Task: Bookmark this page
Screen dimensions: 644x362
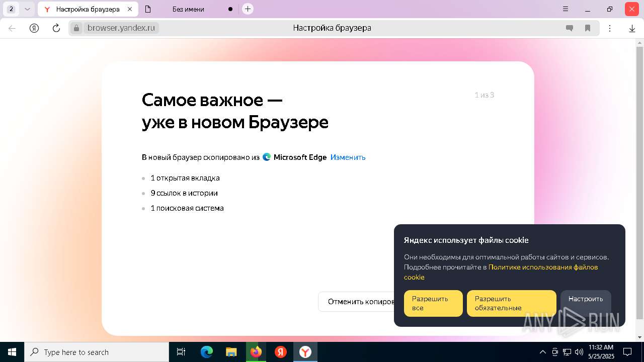Action: tap(587, 28)
